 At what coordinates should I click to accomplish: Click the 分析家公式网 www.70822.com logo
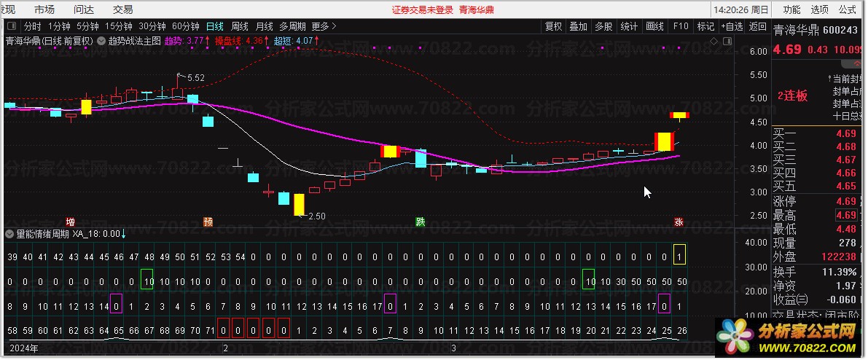click(x=790, y=339)
